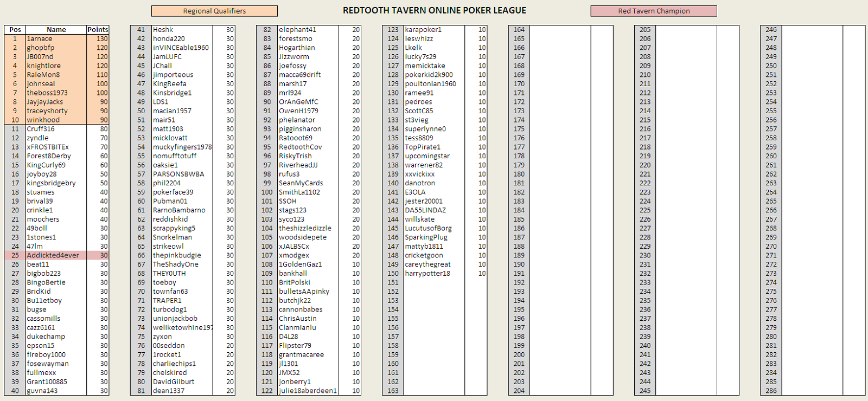Select the league title REDTOOTH TAVERN ONLINE POKER LEAGUE
Viewport: 868px width, 401px height.
(435, 10)
